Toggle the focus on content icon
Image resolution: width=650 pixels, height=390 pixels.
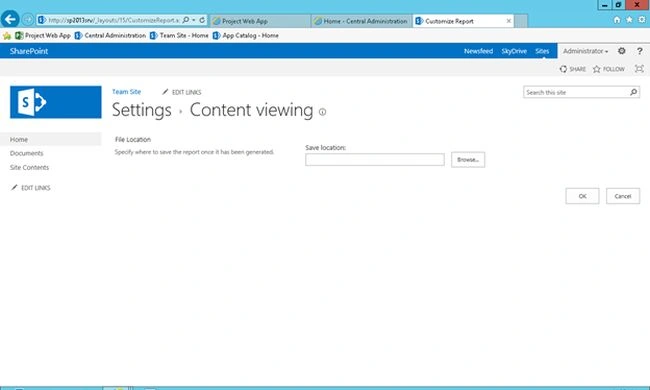(x=639, y=69)
